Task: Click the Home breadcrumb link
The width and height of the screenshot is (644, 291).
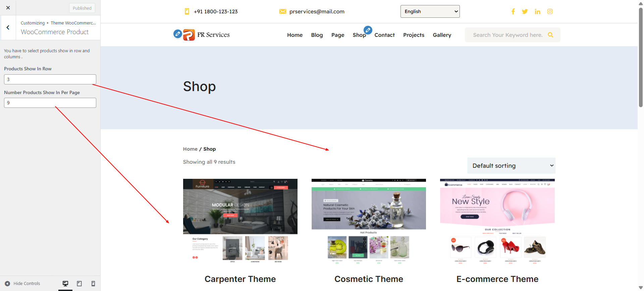Action: click(190, 149)
